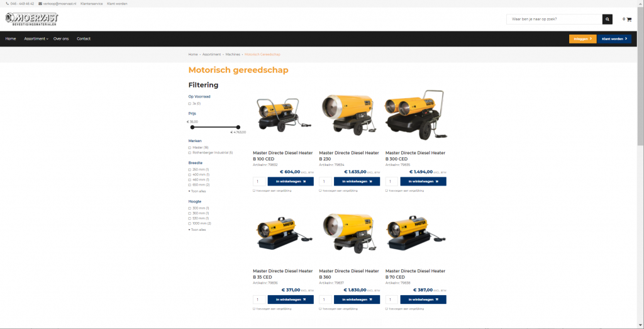This screenshot has width=644, height=329.
Task: Grab the maximum price slider handle
Action: [x=238, y=127]
